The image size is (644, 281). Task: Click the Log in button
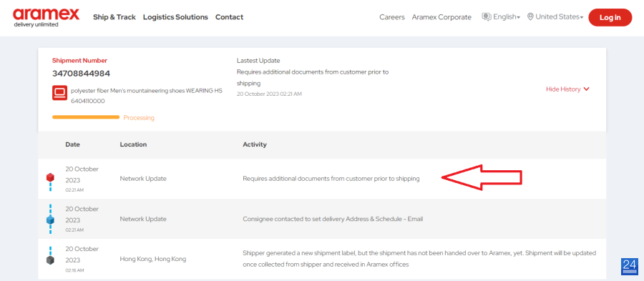pos(610,17)
